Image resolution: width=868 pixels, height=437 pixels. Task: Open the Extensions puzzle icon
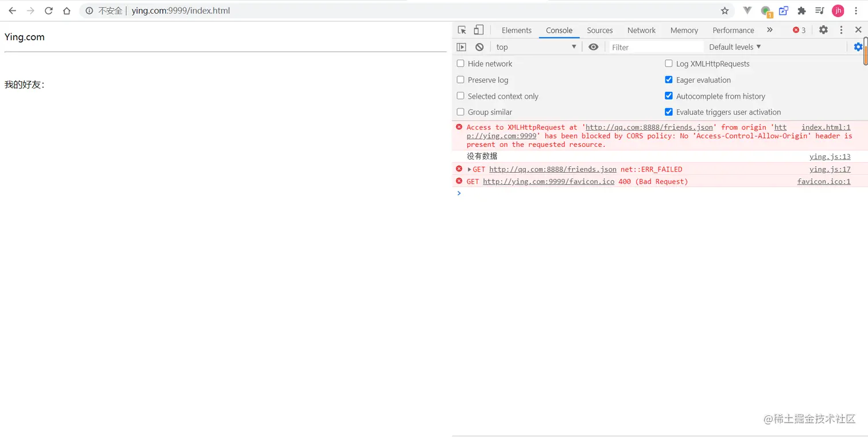pos(802,11)
